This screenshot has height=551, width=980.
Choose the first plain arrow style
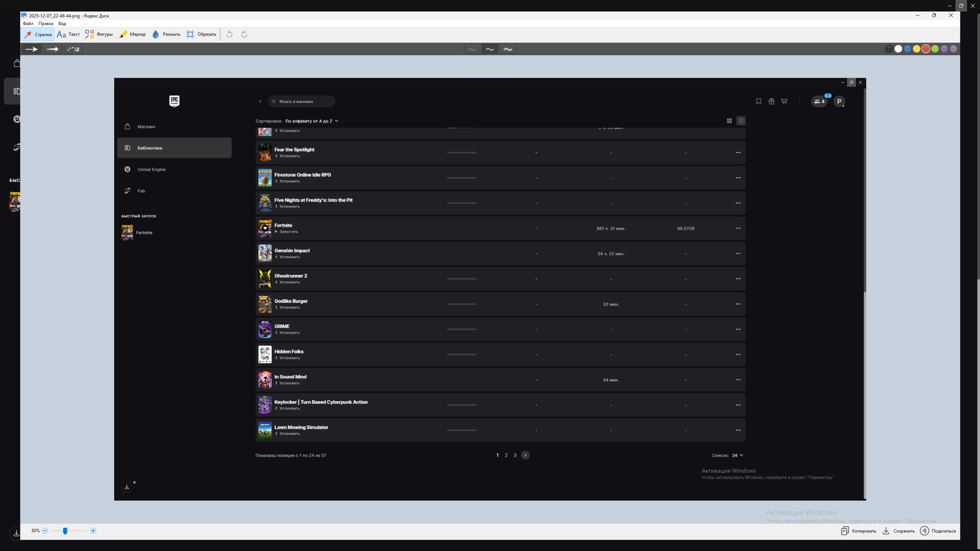(x=31, y=49)
